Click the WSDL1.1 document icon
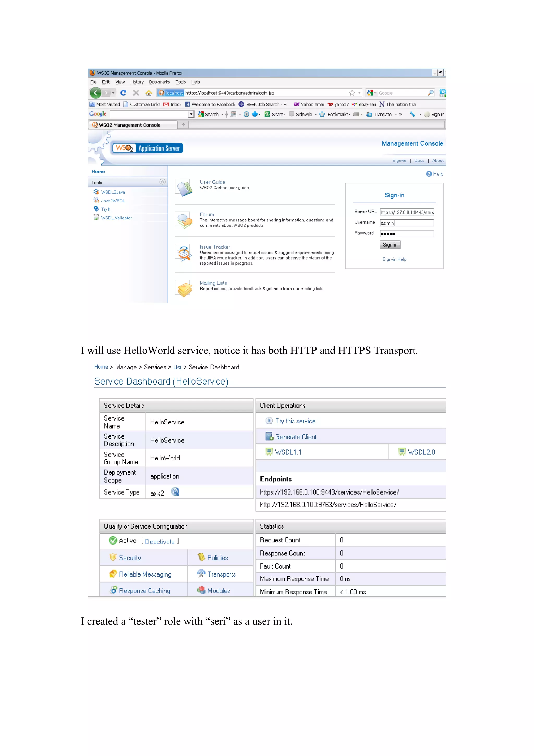 (269, 452)
